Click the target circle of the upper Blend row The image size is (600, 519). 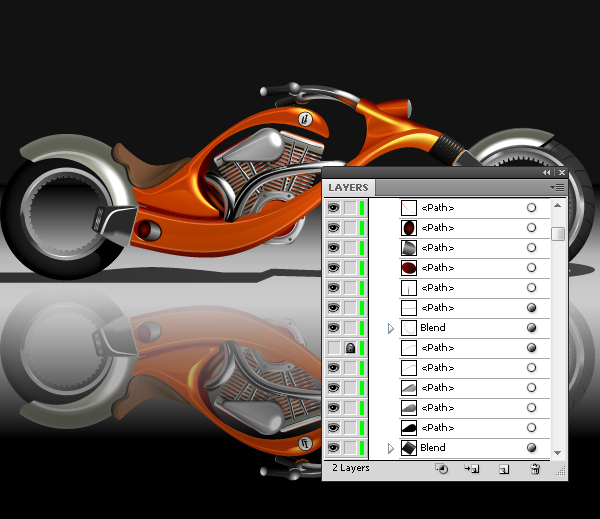(x=531, y=328)
